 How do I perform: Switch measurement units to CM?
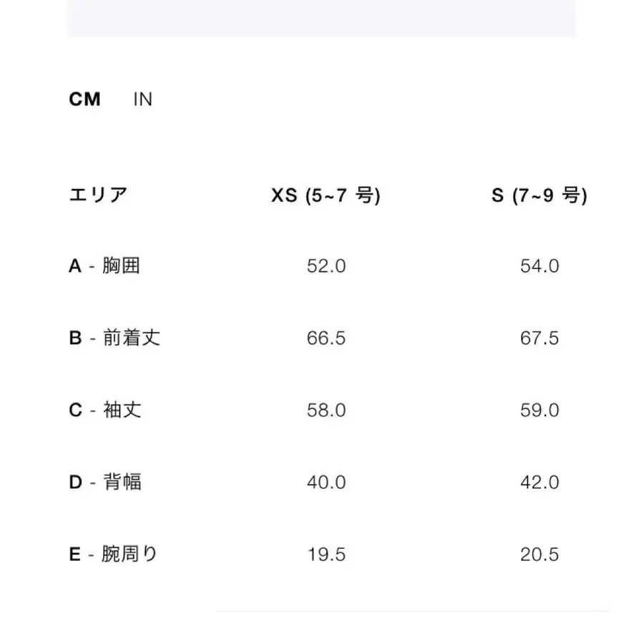click(x=84, y=99)
